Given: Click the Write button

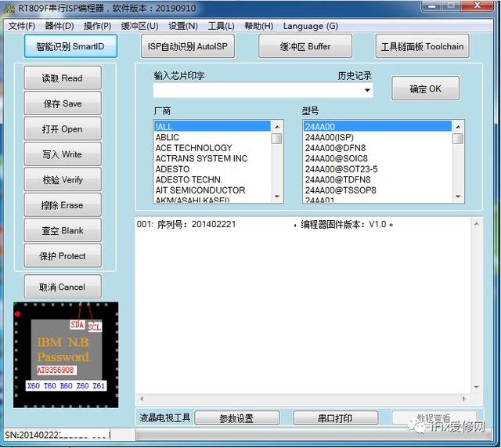Looking at the screenshot, I should pos(63,154).
